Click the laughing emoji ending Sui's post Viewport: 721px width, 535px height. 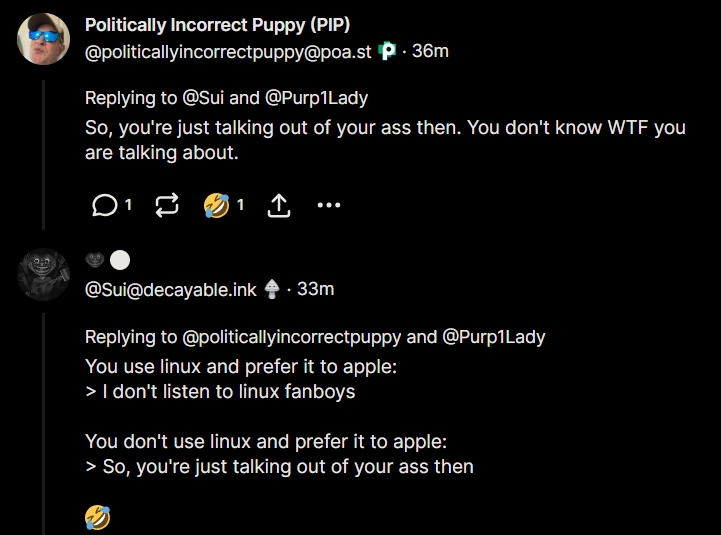pos(97,517)
